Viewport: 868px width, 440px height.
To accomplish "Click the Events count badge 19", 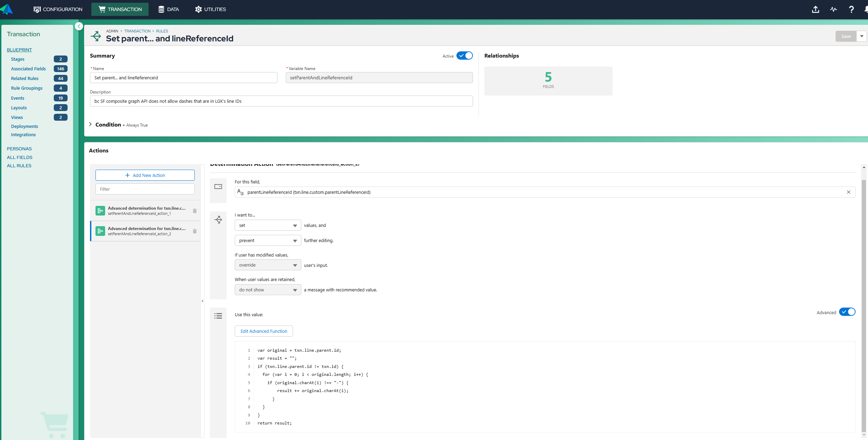I will point(61,98).
